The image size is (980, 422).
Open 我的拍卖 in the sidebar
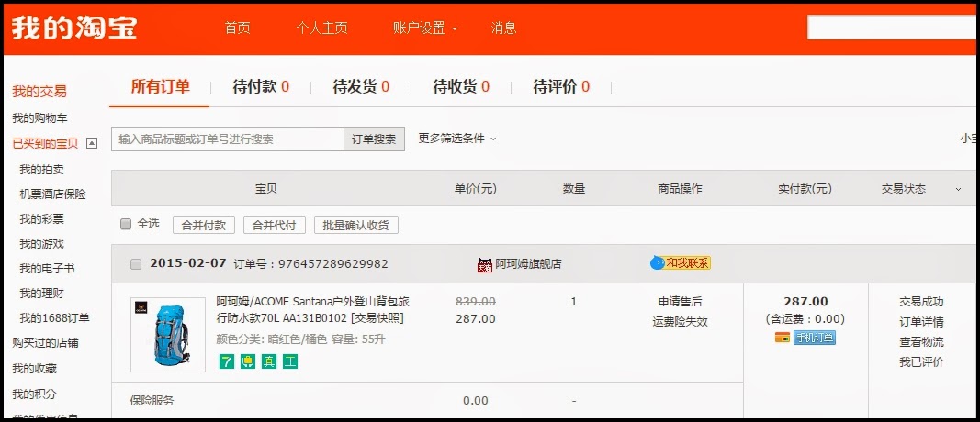click(42, 169)
